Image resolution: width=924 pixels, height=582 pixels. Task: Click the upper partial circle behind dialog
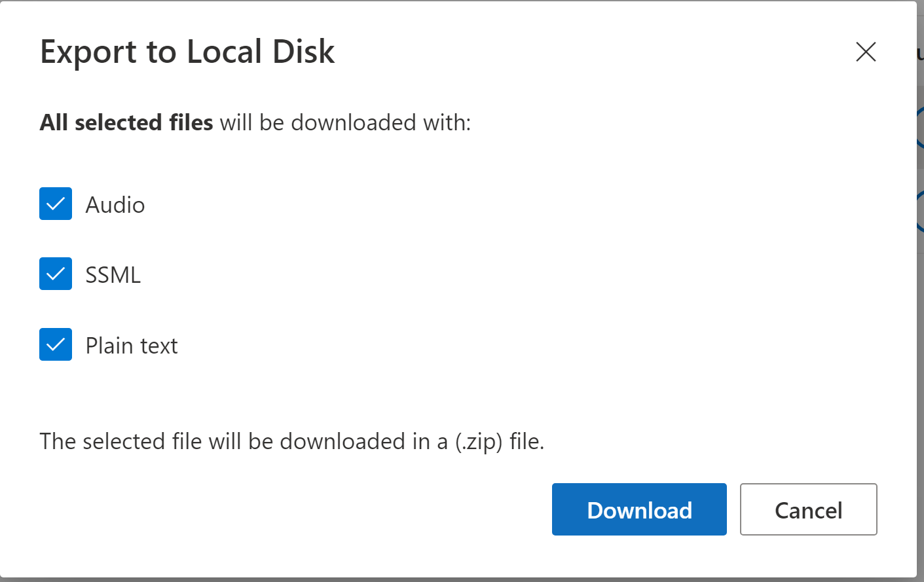point(920,127)
